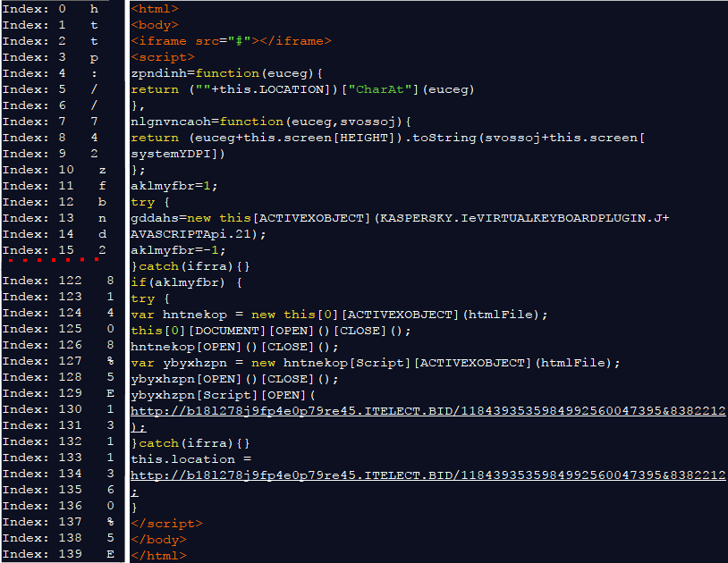Select the 'Index: 135 6' row
The image size is (728, 563).
point(58,490)
